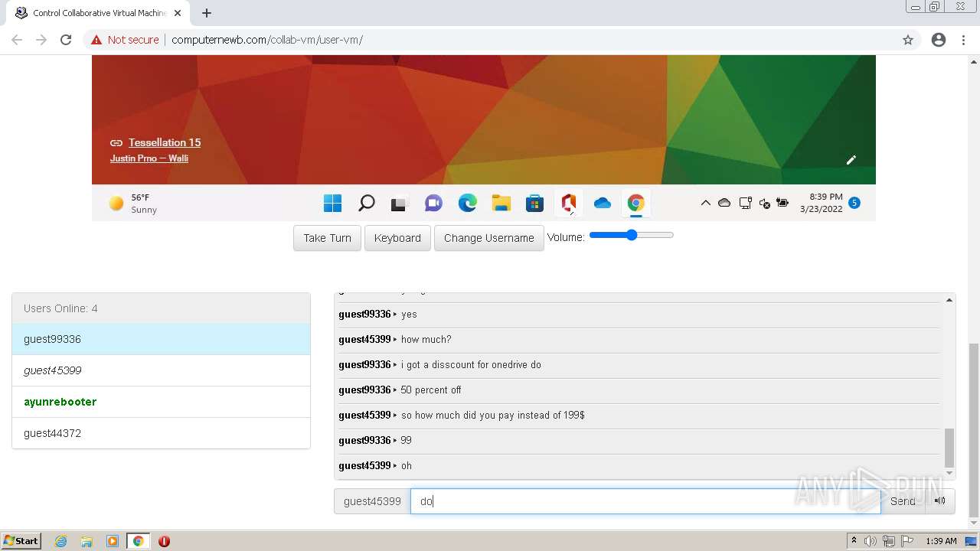Send the chat message
This screenshot has width=980, height=551.
pos(903,501)
